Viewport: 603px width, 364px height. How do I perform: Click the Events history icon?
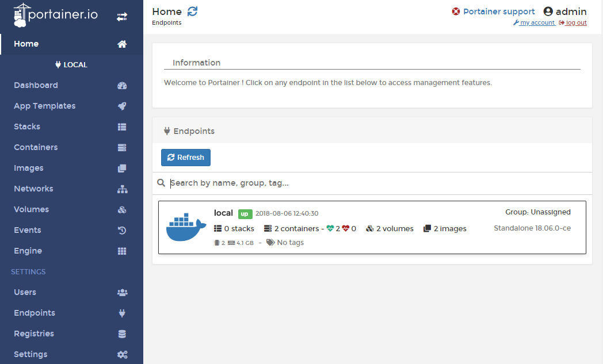point(122,231)
